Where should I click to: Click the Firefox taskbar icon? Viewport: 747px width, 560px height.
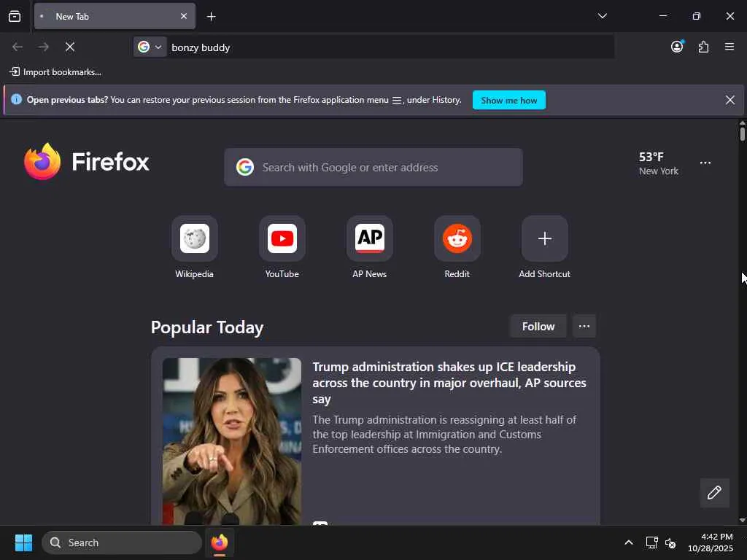pyautogui.click(x=219, y=542)
